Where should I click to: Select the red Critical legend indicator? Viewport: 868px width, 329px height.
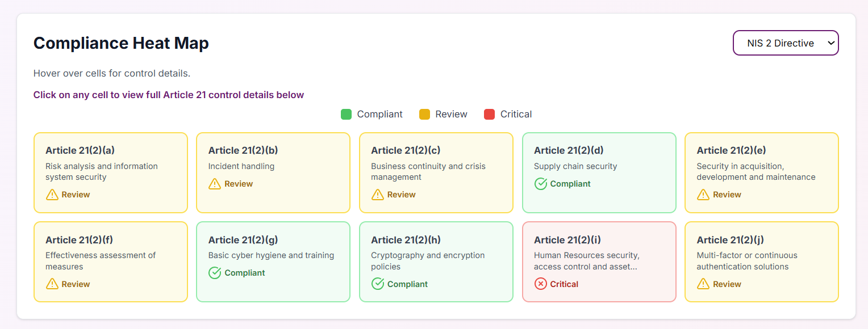click(x=489, y=114)
